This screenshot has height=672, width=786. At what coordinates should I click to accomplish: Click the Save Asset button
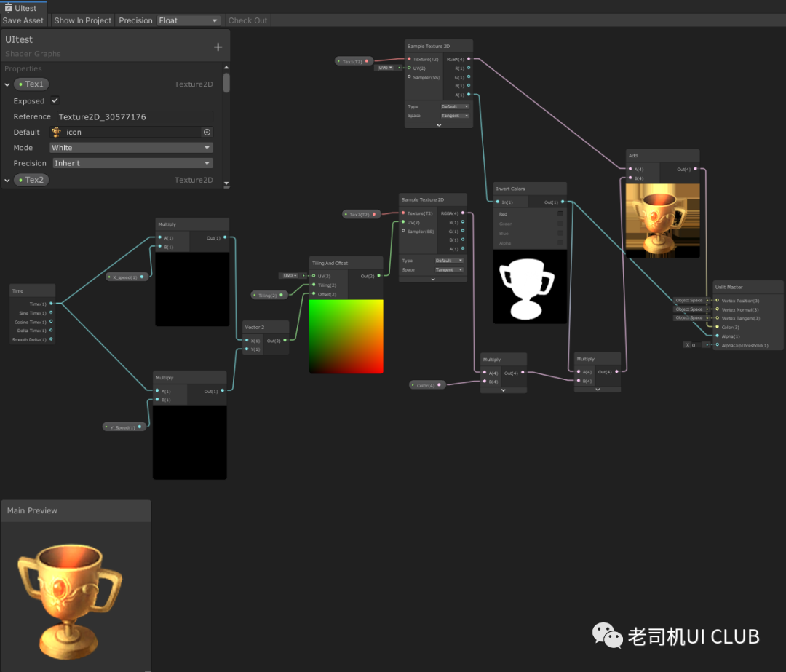23,20
